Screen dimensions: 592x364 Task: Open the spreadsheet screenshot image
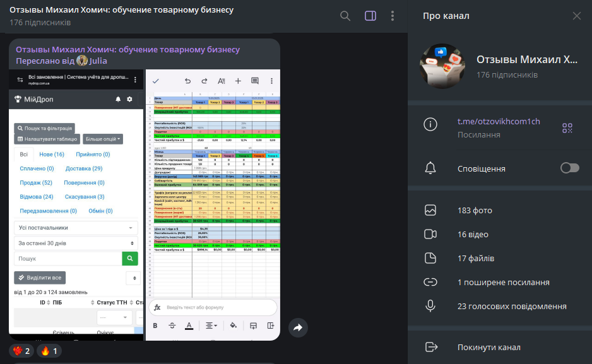click(213, 205)
